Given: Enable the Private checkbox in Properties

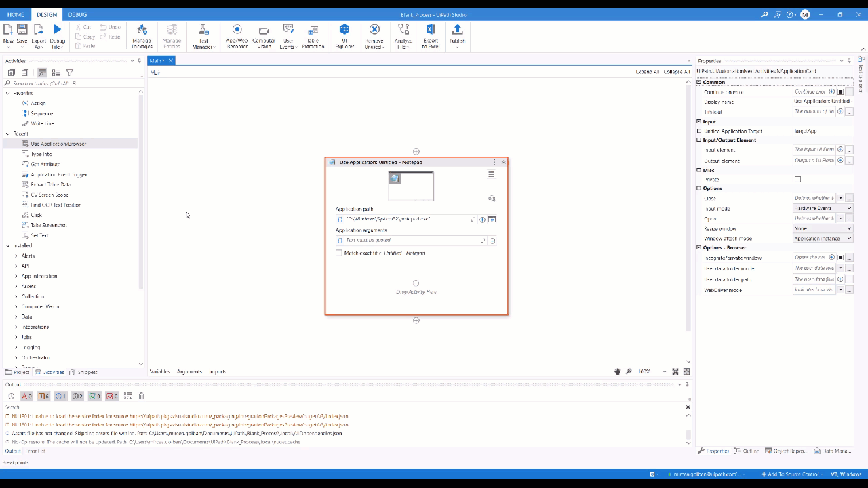Looking at the screenshot, I should [797, 179].
